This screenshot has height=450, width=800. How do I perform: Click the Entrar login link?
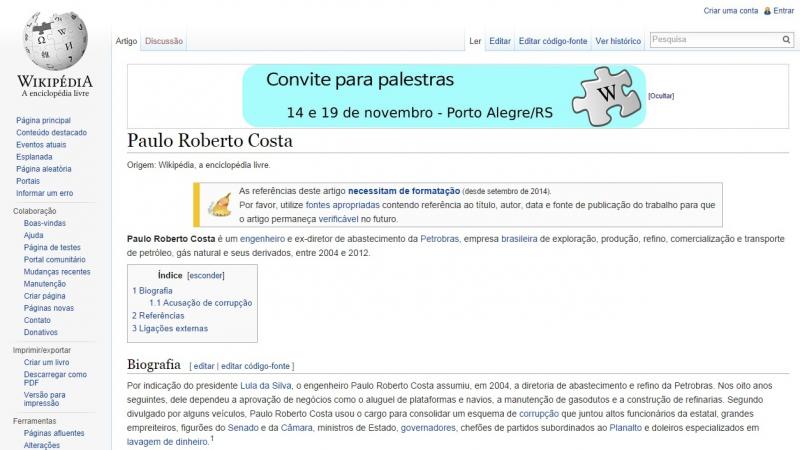coord(784,11)
